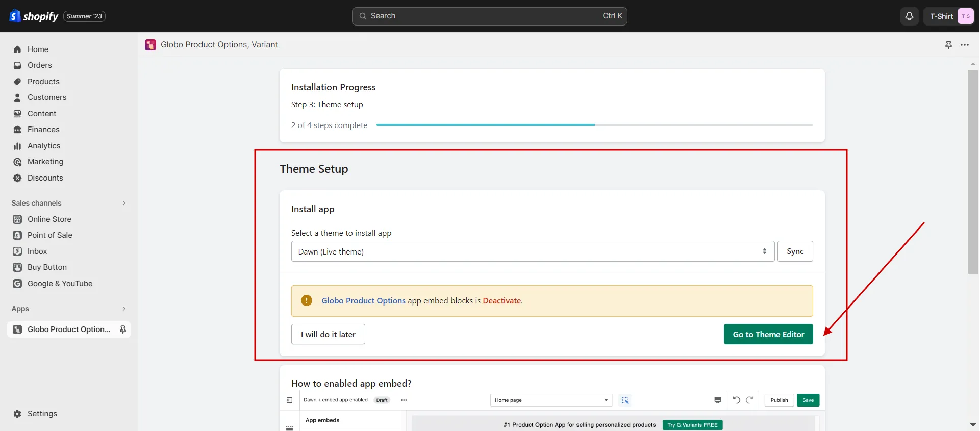Click the Settings gear icon
This screenshot has width=980, height=431.
click(17, 414)
